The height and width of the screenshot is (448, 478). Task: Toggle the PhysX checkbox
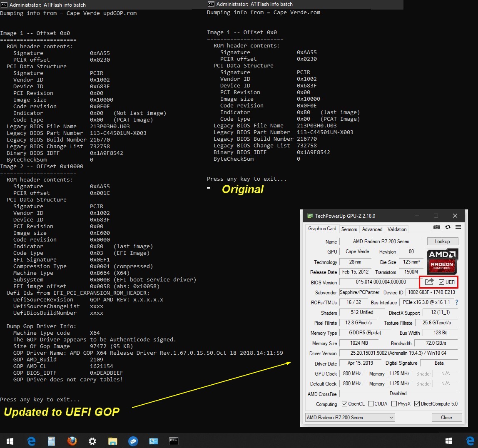(x=394, y=403)
